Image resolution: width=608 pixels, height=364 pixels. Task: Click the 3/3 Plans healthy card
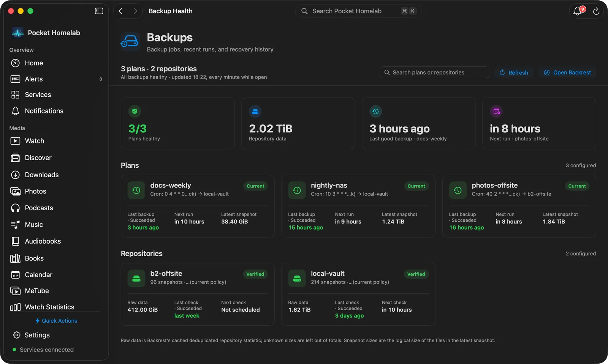(177, 123)
